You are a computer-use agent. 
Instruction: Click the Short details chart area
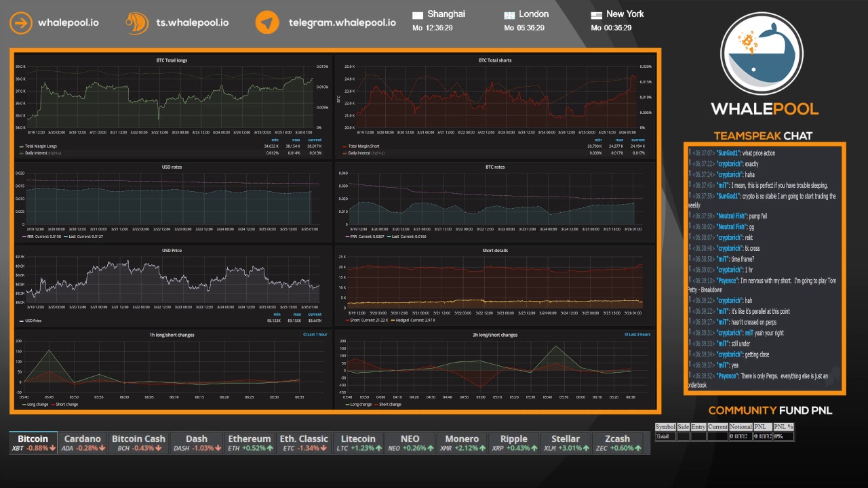tap(495, 282)
